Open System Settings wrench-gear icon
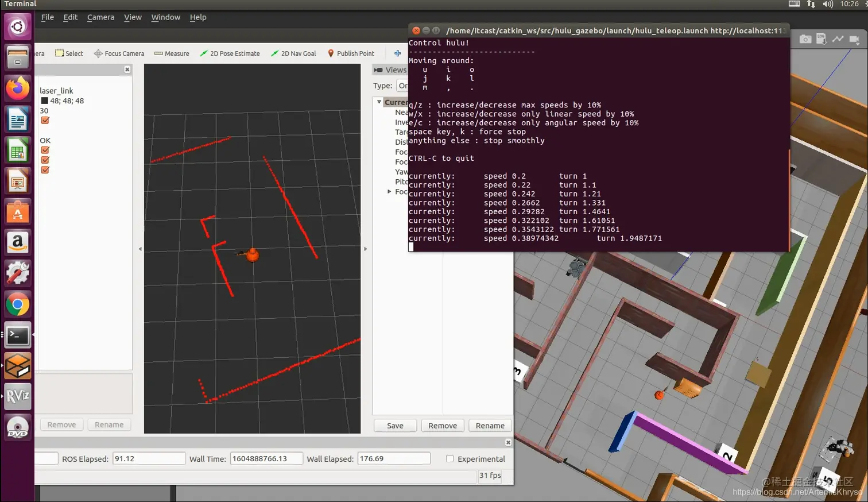 (x=18, y=273)
